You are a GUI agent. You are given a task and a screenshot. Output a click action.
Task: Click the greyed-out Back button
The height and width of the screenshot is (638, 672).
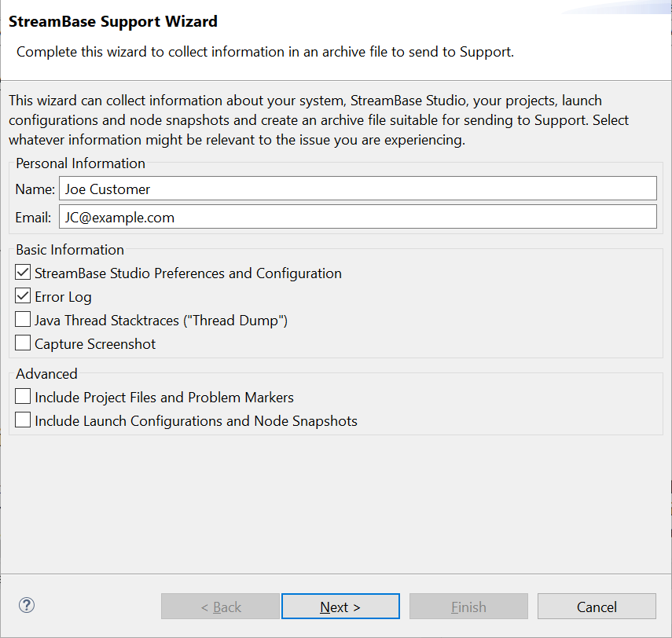point(220,607)
